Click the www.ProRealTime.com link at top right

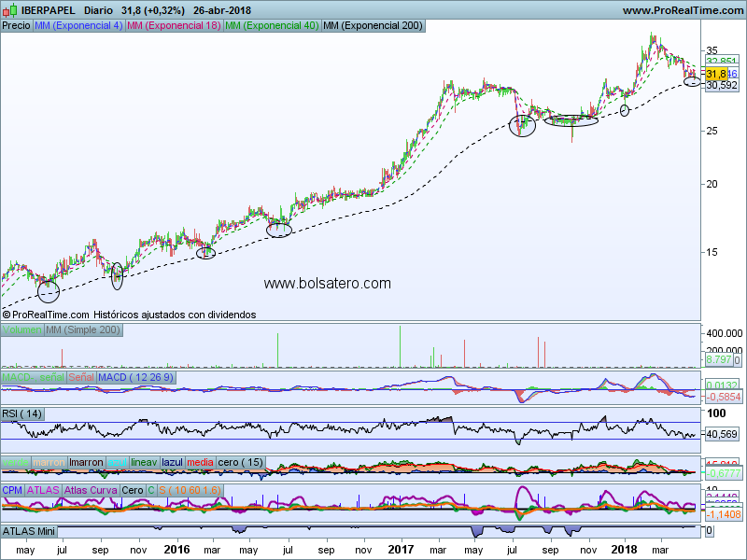click(x=681, y=10)
